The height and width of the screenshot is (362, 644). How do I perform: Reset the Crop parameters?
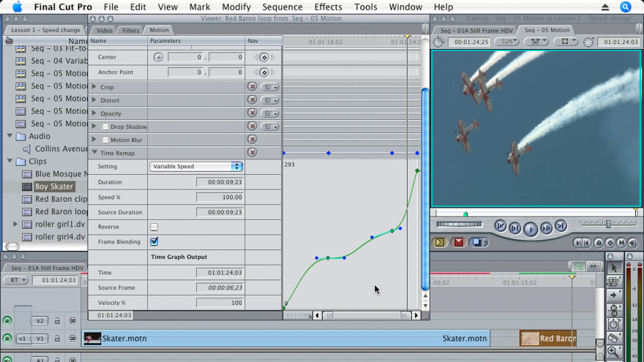pyautogui.click(x=252, y=86)
